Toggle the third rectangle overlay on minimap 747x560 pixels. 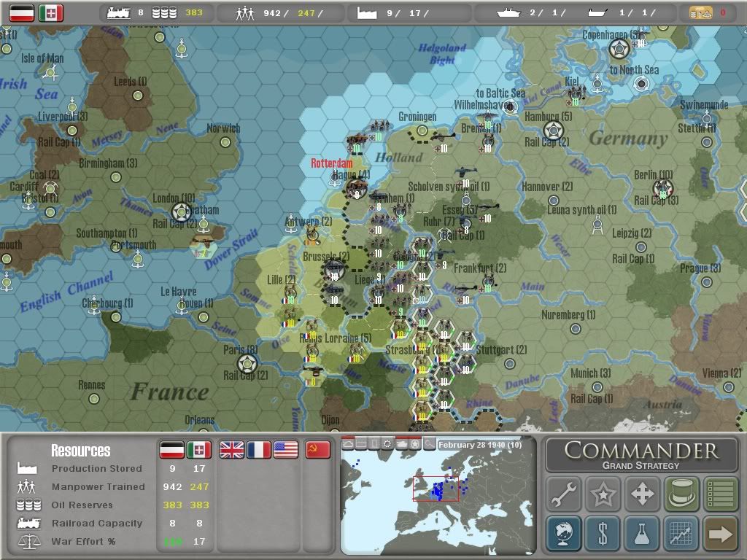click(x=375, y=444)
